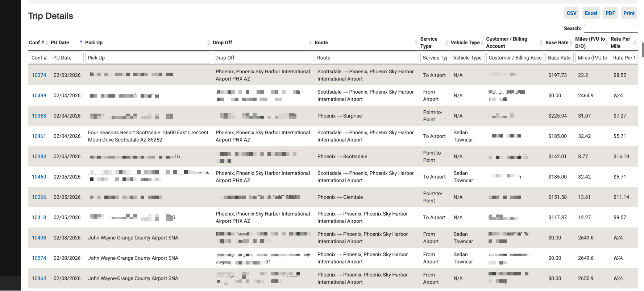Click sort arrows for the Route column

pos(416,43)
